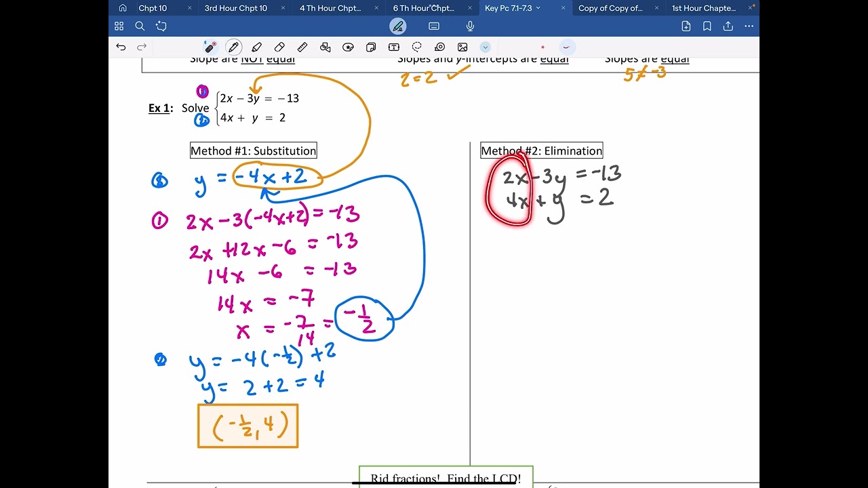The image size is (868, 488).
Task: Toggle the laser pointer tool
Action: (x=210, y=47)
